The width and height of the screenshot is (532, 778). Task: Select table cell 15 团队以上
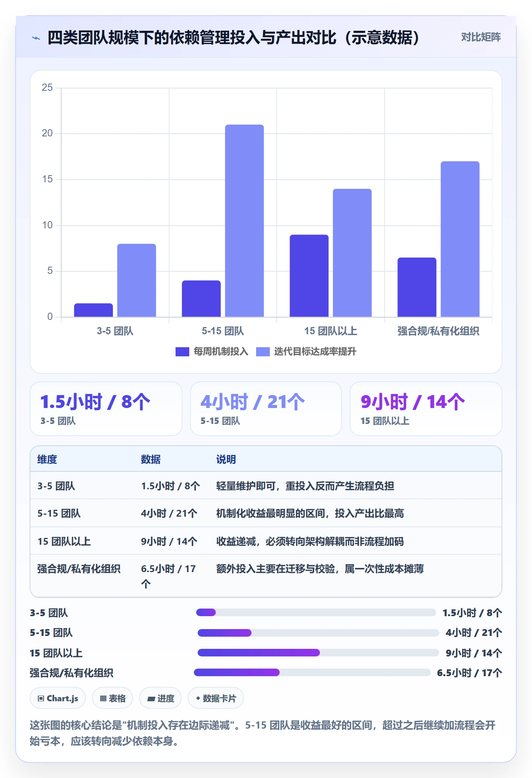[64, 541]
